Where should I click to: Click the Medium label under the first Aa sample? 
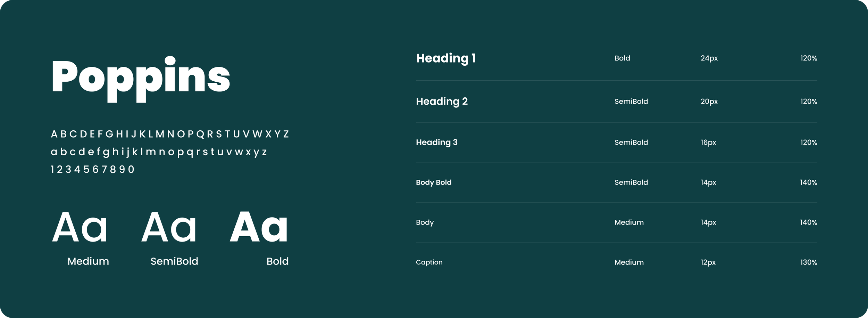pyautogui.click(x=88, y=261)
